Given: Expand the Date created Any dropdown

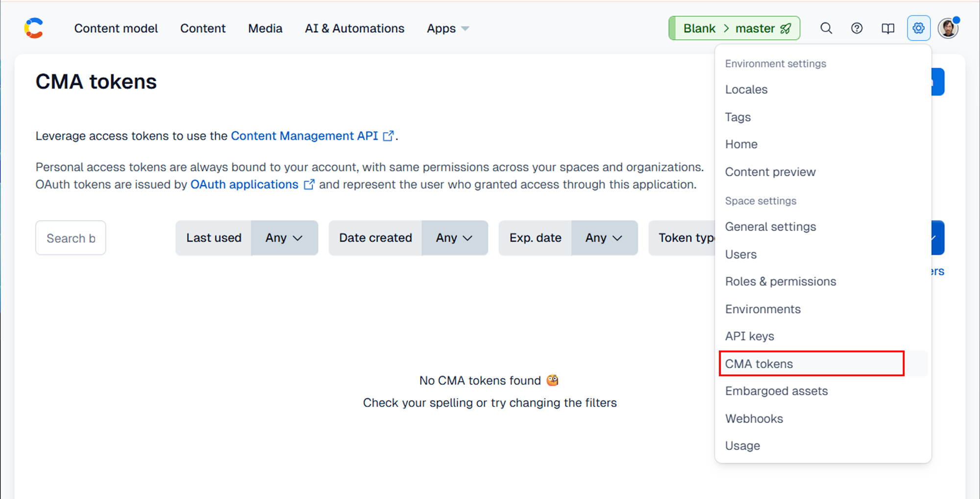Looking at the screenshot, I should point(454,238).
